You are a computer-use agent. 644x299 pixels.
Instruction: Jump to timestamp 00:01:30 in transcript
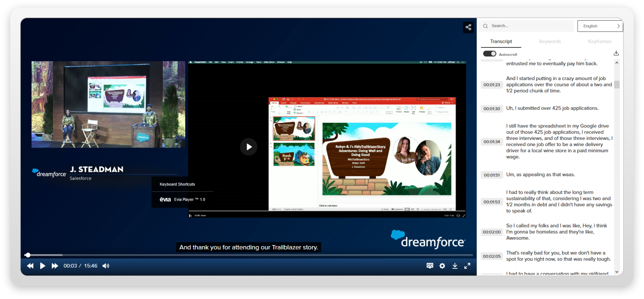pos(491,108)
